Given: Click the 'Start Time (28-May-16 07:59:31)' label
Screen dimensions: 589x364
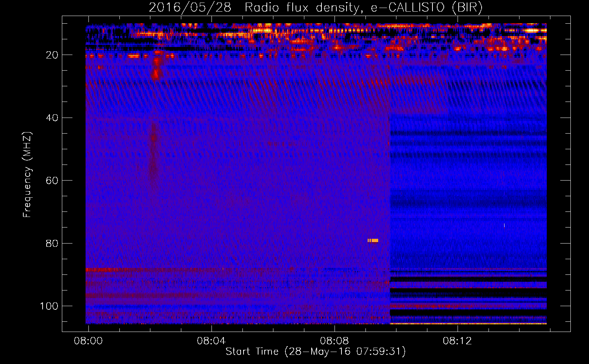Looking at the screenshot, I should 316,352.
